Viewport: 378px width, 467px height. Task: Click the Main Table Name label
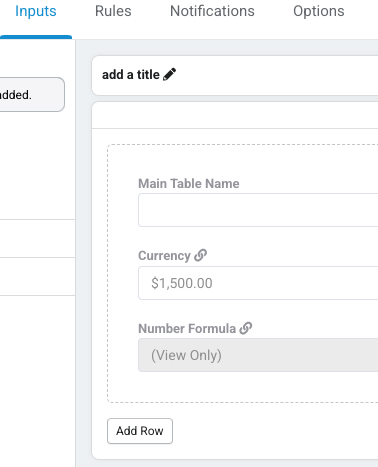[189, 183]
